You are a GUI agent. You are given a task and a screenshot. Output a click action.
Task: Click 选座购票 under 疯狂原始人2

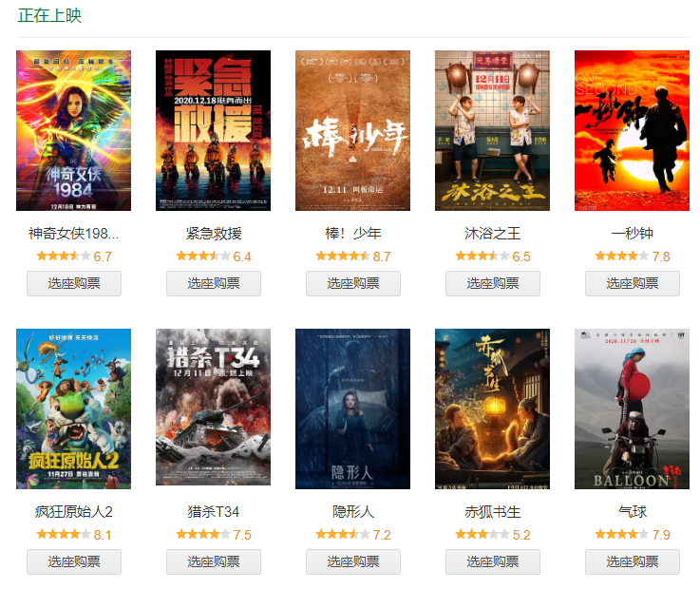point(74,561)
